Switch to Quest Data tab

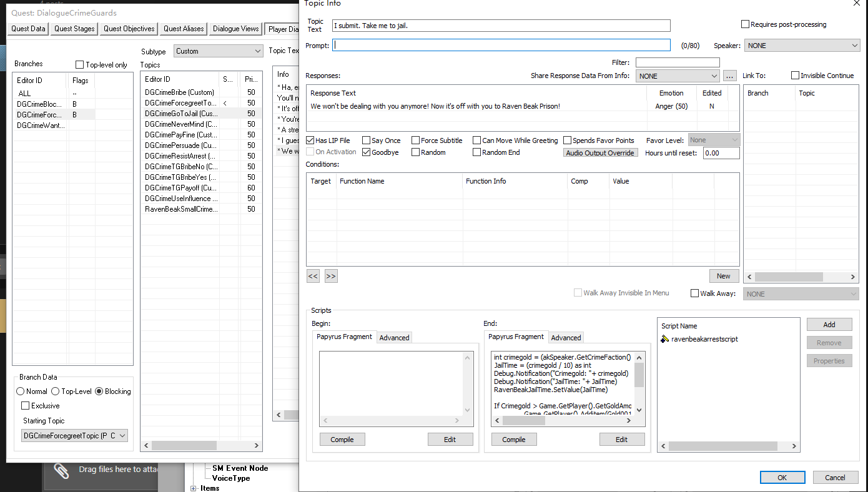[28, 29]
